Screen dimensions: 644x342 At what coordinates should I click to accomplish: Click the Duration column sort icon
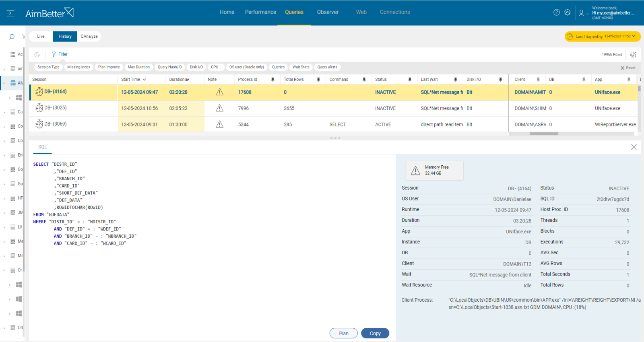coord(187,80)
